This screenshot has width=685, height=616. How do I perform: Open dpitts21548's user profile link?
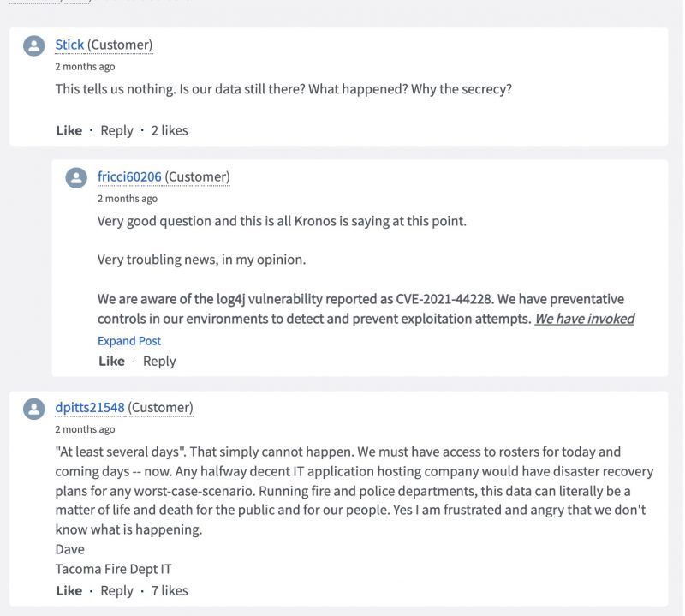90,407
